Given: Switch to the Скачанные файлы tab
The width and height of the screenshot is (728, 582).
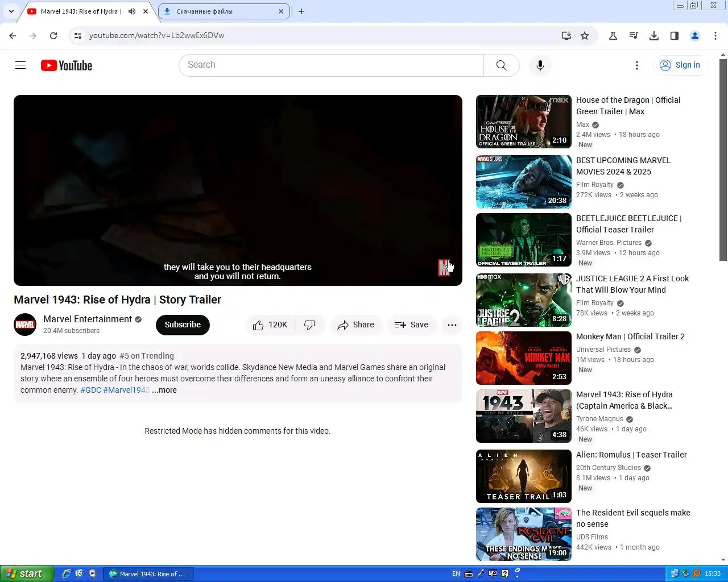Looking at the screenshot, I should 224,11.
